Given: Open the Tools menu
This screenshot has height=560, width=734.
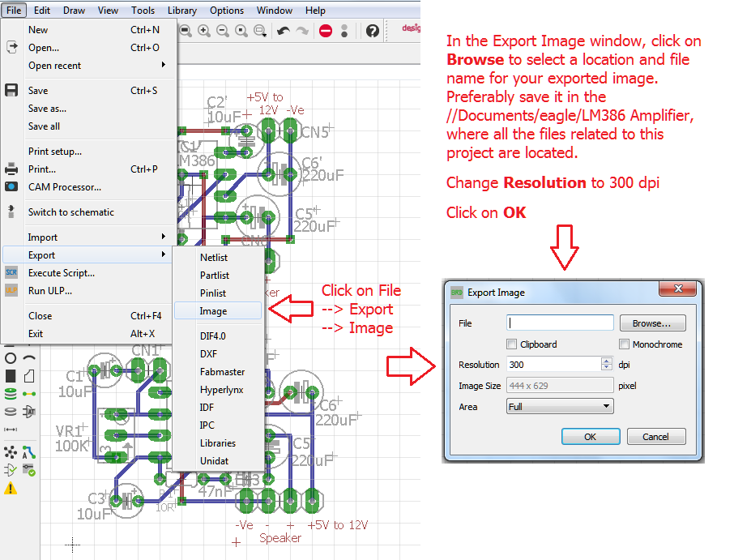Looking at the screenshot, I should pos(143,11).
